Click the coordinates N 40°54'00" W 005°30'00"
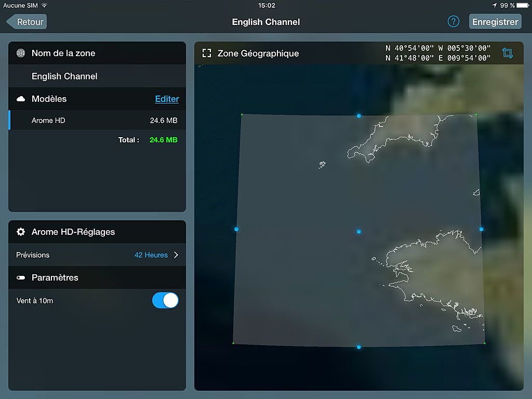This screenshot has height=399, width=532. (x=438, y=48)
